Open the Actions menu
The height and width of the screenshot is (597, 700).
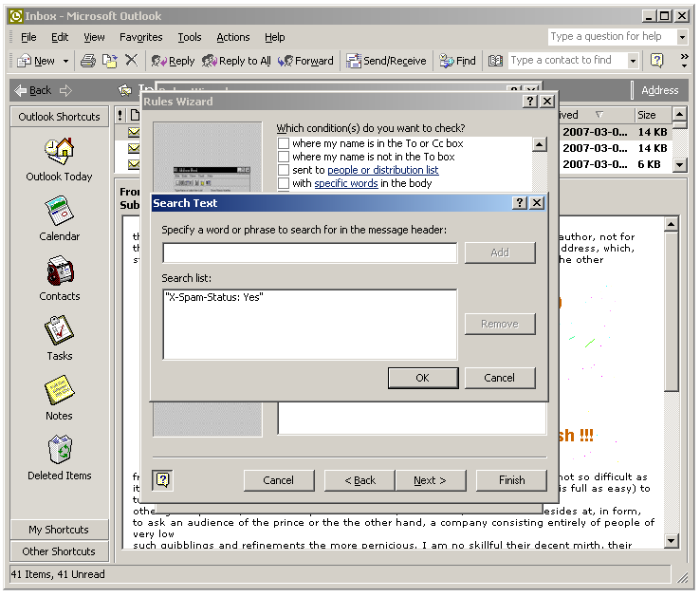233,38
